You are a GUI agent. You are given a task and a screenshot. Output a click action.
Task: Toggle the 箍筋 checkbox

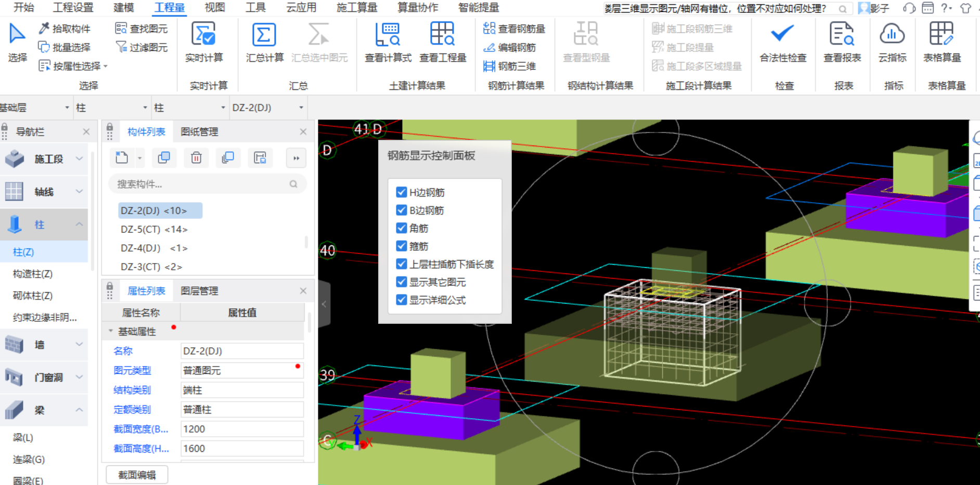(x=401, y=246)
